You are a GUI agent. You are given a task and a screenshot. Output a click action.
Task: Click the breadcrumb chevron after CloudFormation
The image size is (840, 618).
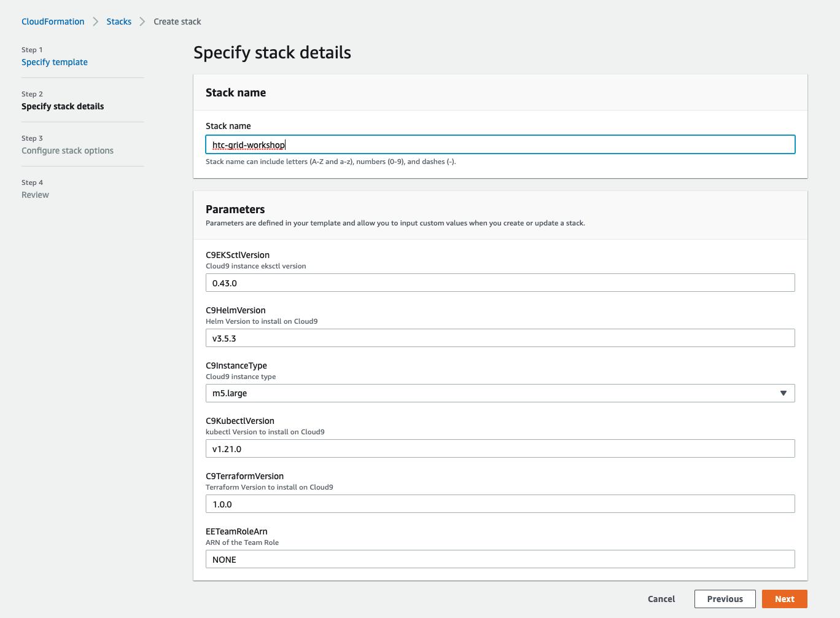(x=96, y=22)
